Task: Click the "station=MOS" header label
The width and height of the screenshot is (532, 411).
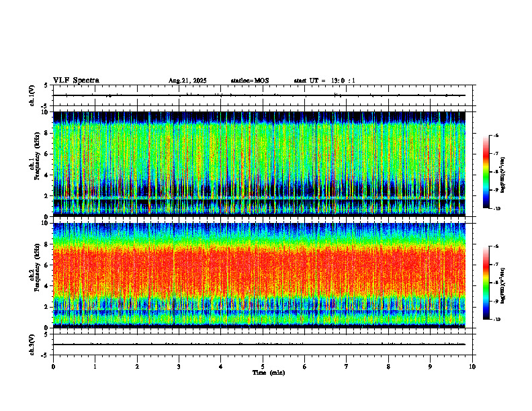Action: tap(250, 81)
